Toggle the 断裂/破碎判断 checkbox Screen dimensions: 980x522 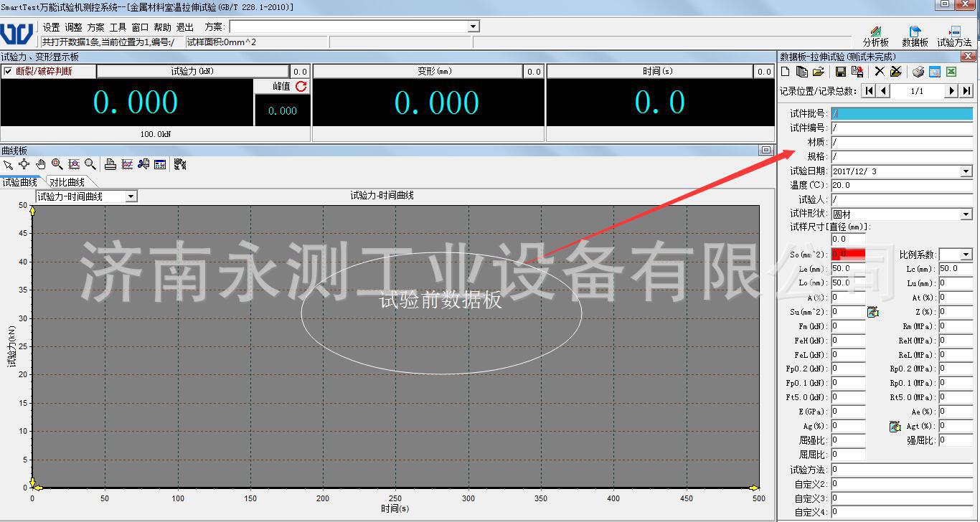coord(8,71)
